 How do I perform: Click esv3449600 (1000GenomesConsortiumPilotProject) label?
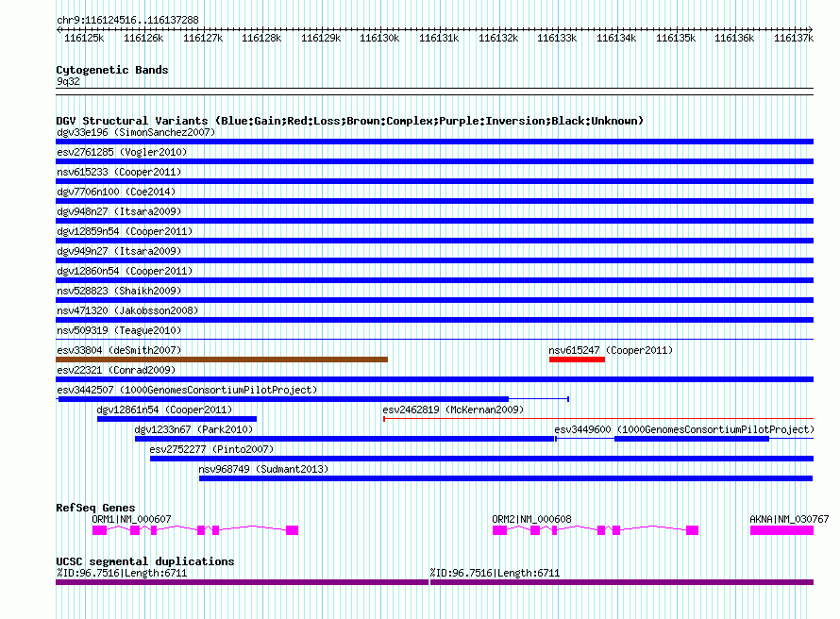pos(684,429)
